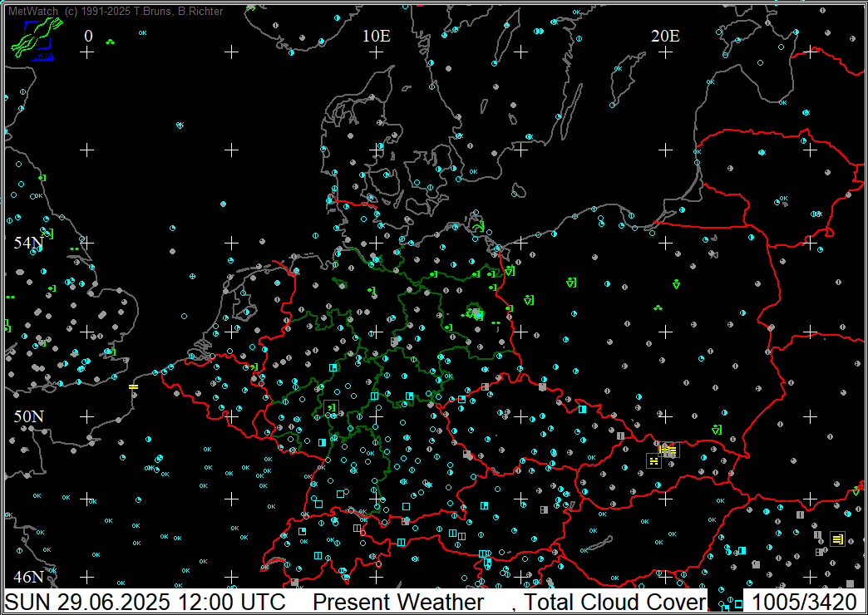Select the boxed yellow fog symbol in Romania
Viewport: 868px width, 615px height.
[837, 538]
